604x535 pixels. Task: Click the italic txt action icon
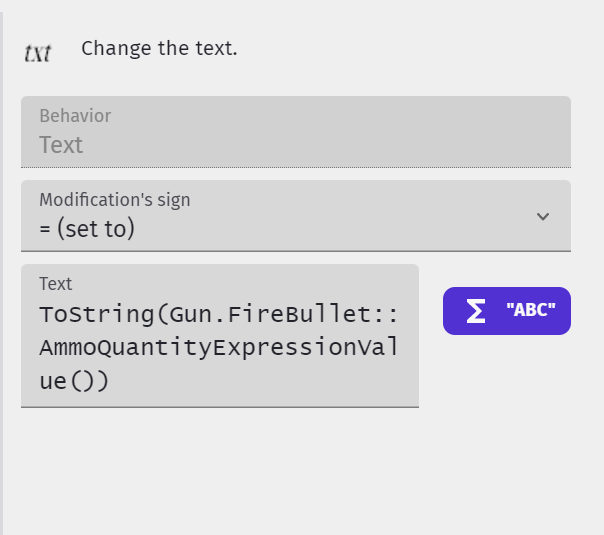tap(37, 52)
